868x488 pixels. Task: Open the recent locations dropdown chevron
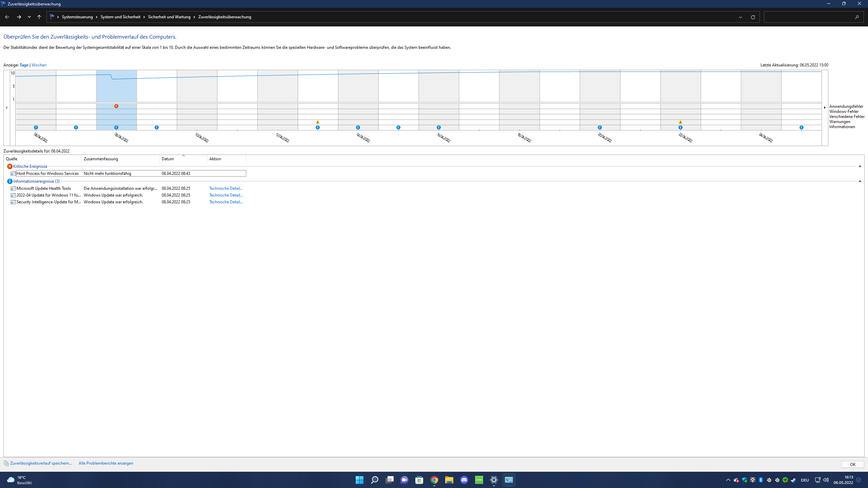(29, 17)
